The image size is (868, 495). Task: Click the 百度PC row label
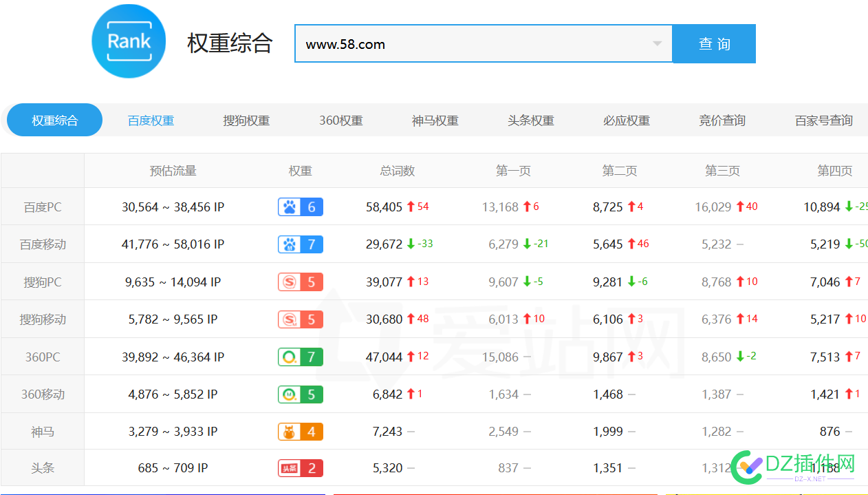(43, 207)
